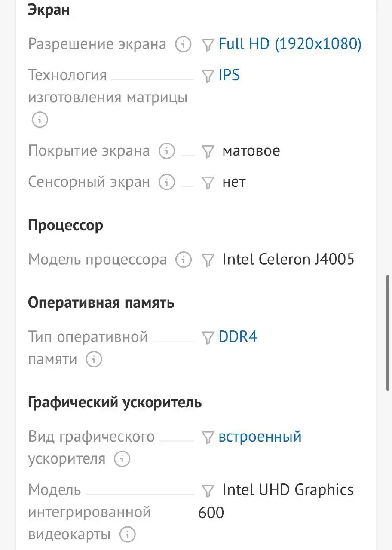This screenshot has width=392, height=550.
Task: Show info tooltip for matrix technology
Action: point(40,120)
